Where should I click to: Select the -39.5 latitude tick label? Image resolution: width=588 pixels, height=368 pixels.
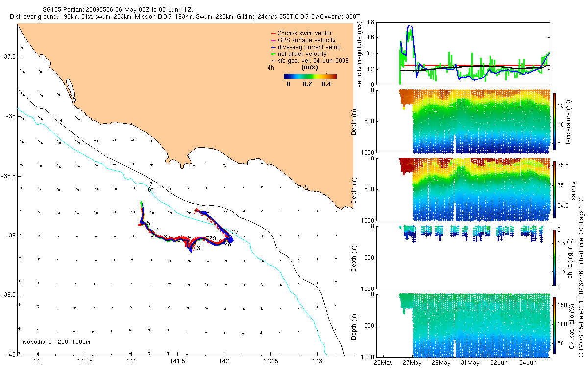coord(9,295)
